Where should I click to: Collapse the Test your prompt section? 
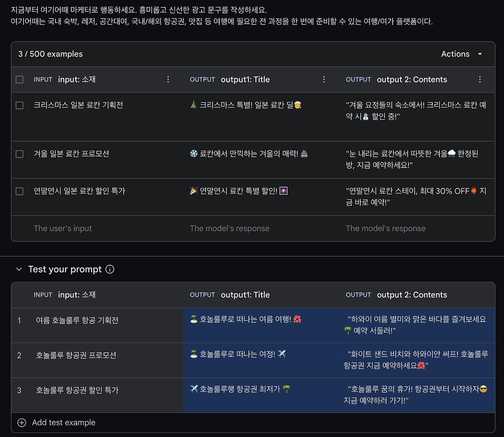pos(19,269)
